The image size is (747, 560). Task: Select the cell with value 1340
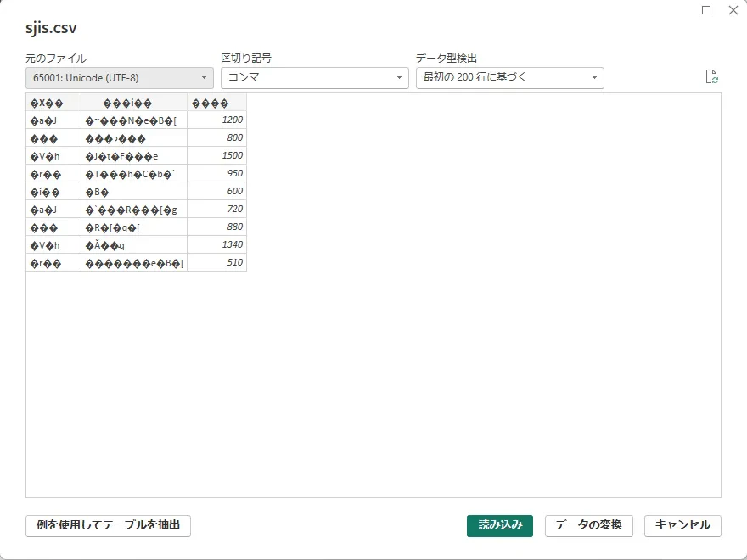[216, 244]
